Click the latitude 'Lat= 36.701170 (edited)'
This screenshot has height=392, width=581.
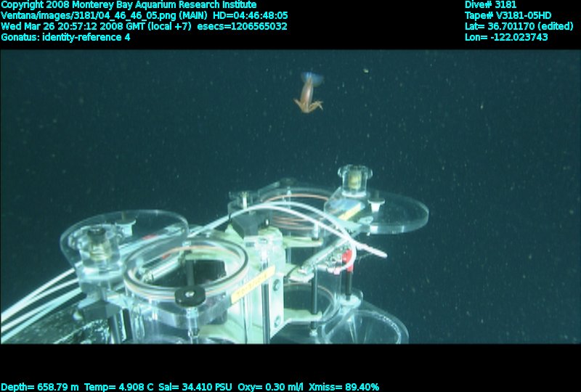tap(519, 27)
